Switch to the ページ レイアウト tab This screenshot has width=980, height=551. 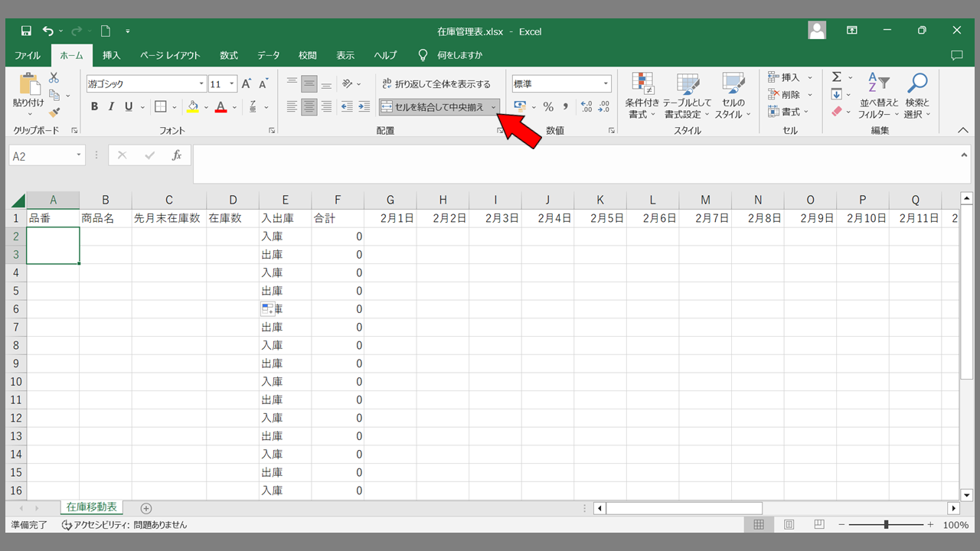coord(170,55)
